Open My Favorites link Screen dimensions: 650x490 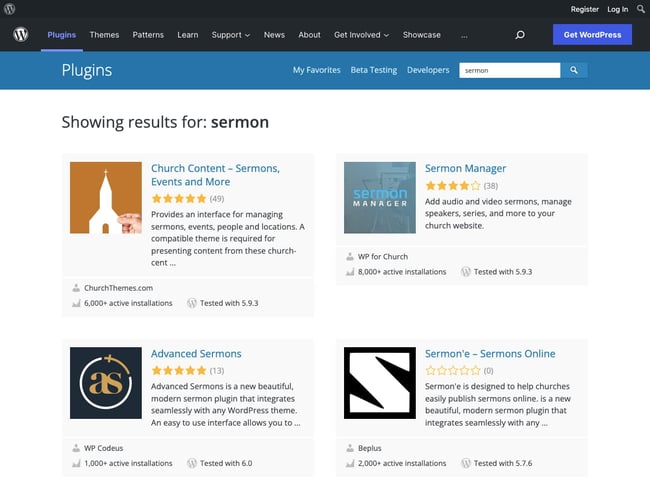(x=317, y=70)
